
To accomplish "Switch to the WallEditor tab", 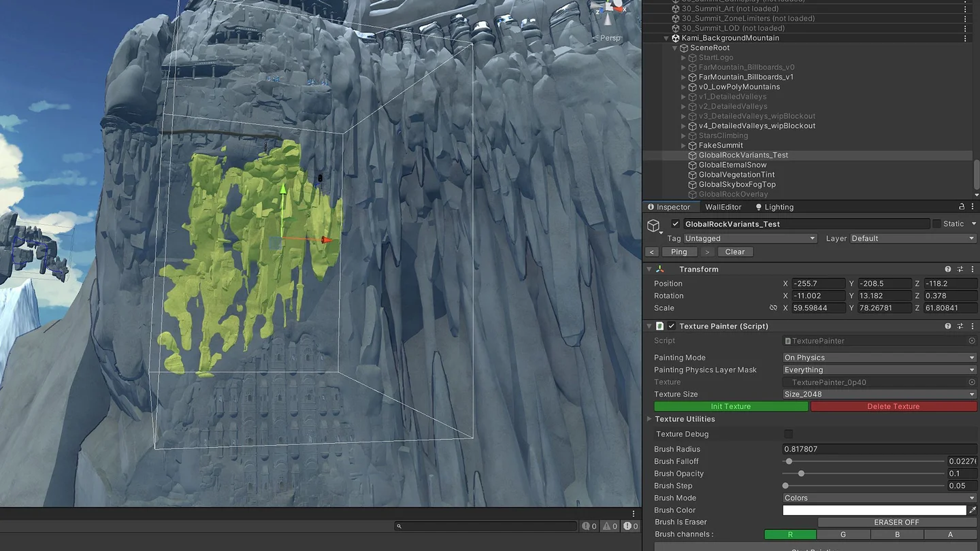I will (723, 207).
